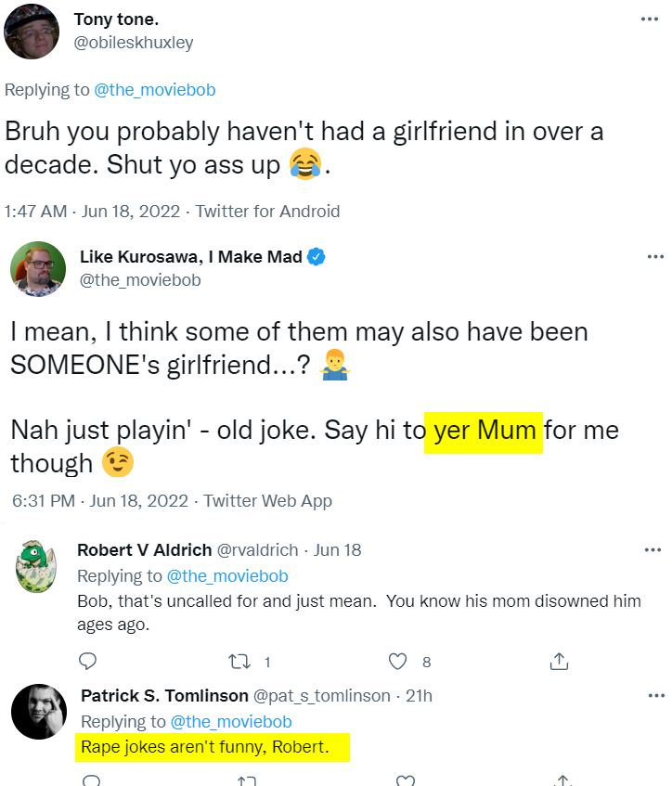Like Robert V Aldrich's reply

(x=398, y=662)
